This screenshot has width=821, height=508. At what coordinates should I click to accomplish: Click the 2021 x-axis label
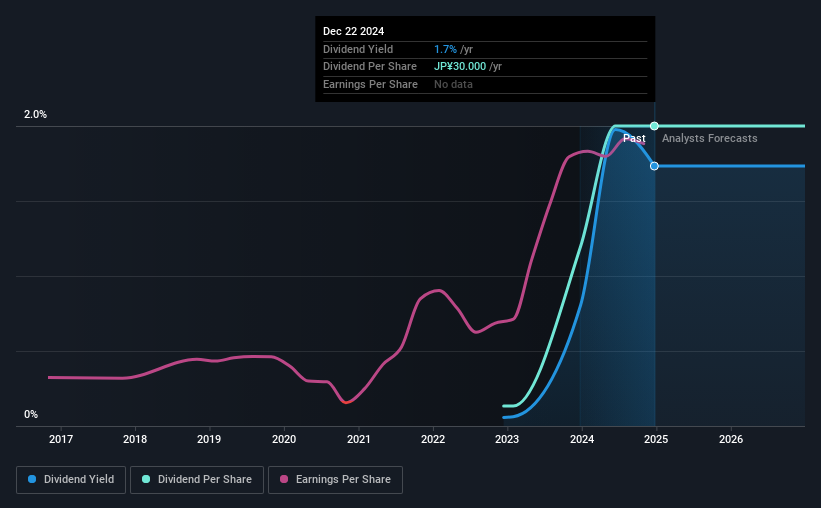click(359, 439)
